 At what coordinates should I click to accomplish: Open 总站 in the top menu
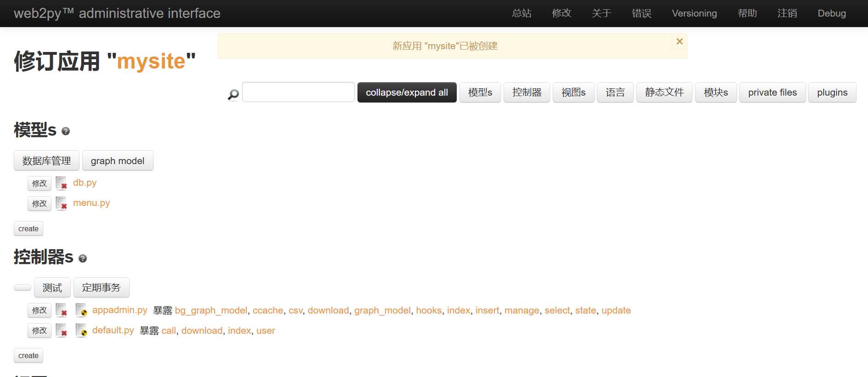point(522,13)
